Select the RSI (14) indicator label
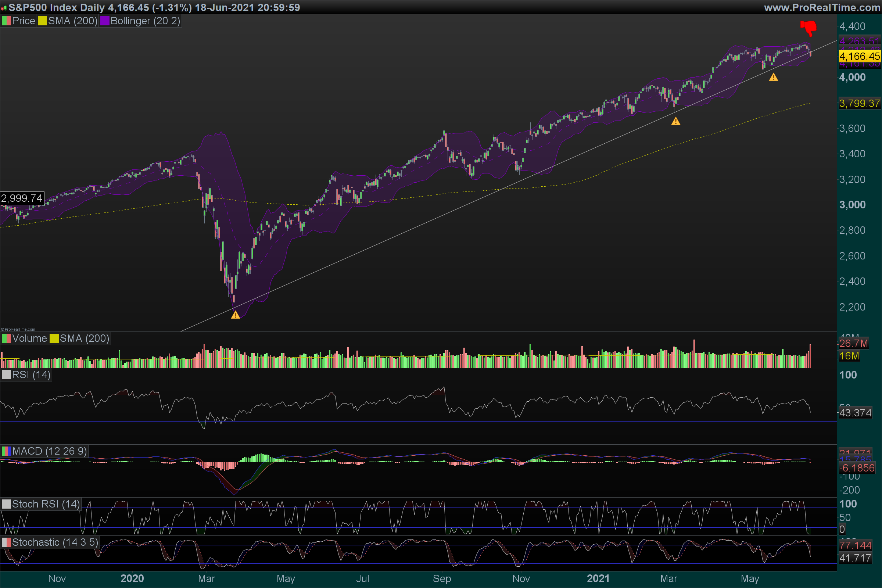This screenshot has height=588, width=882. [31, 375]
